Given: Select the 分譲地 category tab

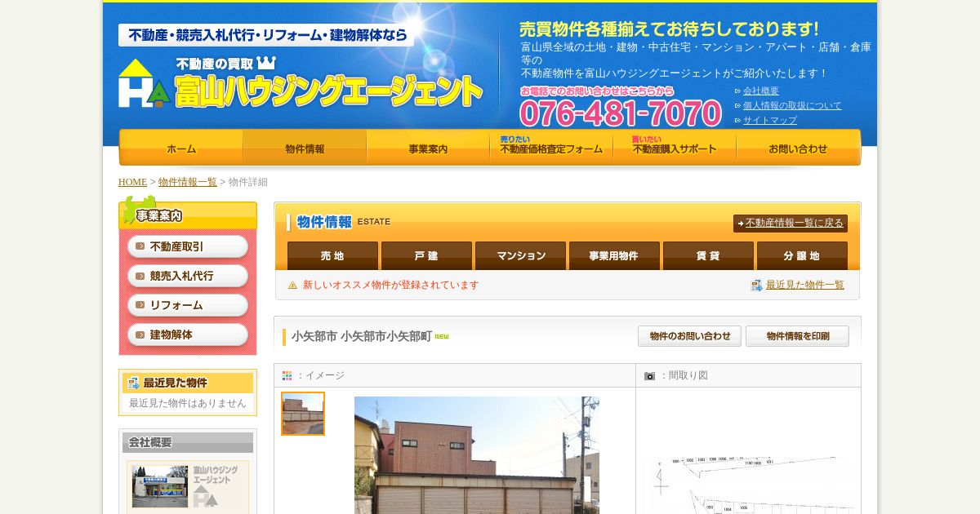Looking at the screenshot, I should (x=802, y=255).
